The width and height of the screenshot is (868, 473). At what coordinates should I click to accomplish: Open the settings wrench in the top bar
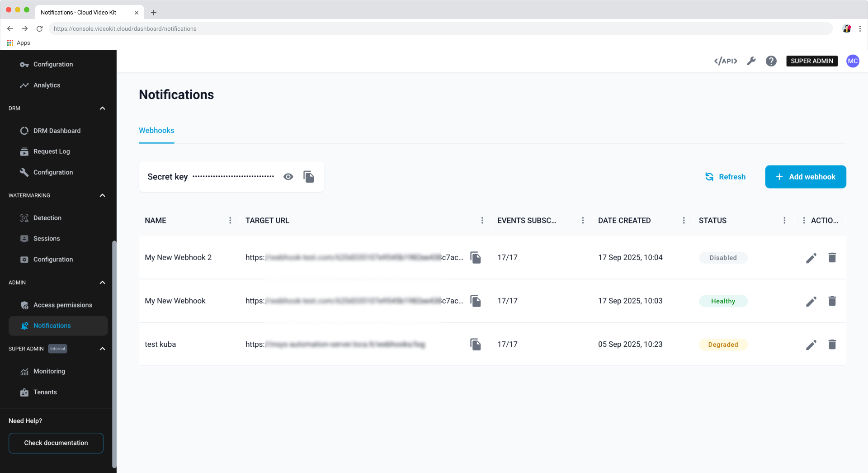pos(751,61)
